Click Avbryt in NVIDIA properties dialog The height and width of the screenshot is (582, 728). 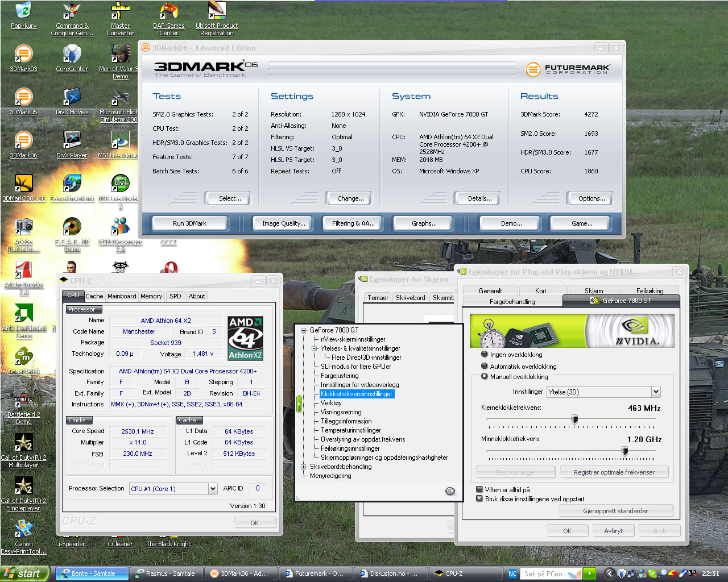tap(613, 531)
